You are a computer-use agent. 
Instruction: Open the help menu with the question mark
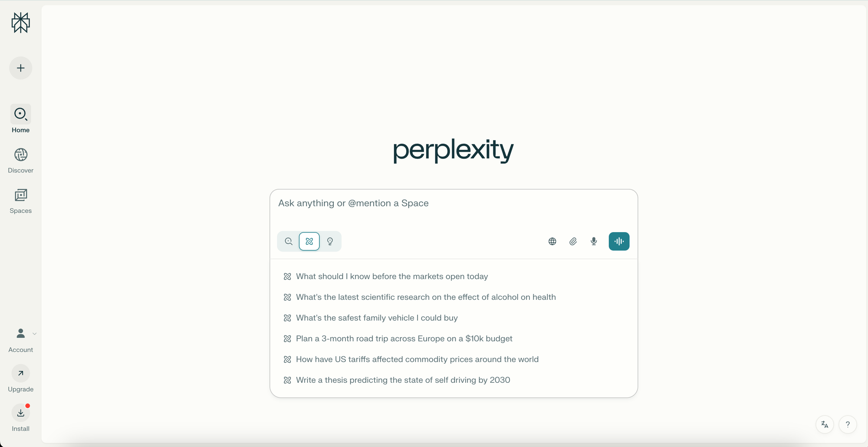point(848,424)
